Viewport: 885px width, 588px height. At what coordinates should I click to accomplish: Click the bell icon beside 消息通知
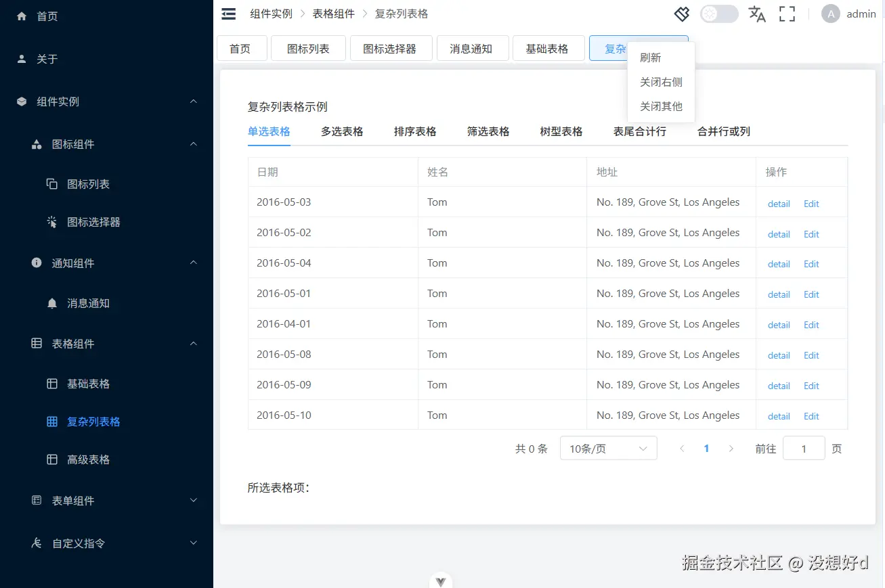click(52, 303)
